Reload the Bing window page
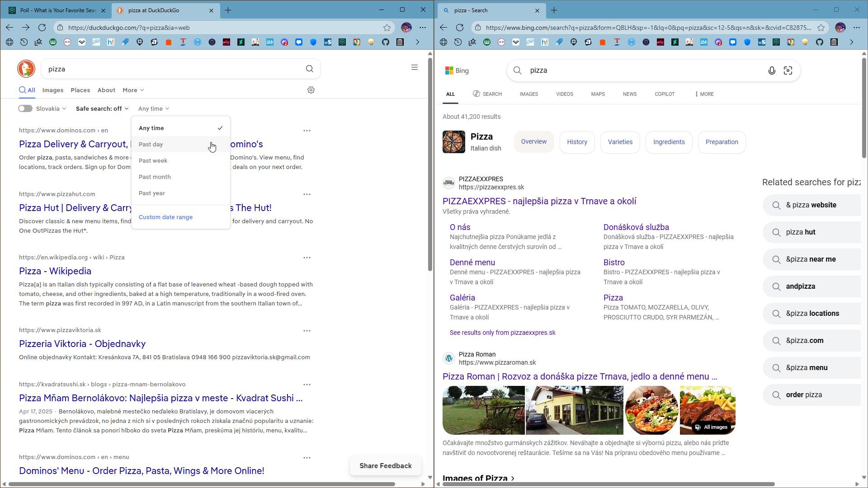Screen dimensions: 868x488 pyautogui.click(x=460, y=28)
